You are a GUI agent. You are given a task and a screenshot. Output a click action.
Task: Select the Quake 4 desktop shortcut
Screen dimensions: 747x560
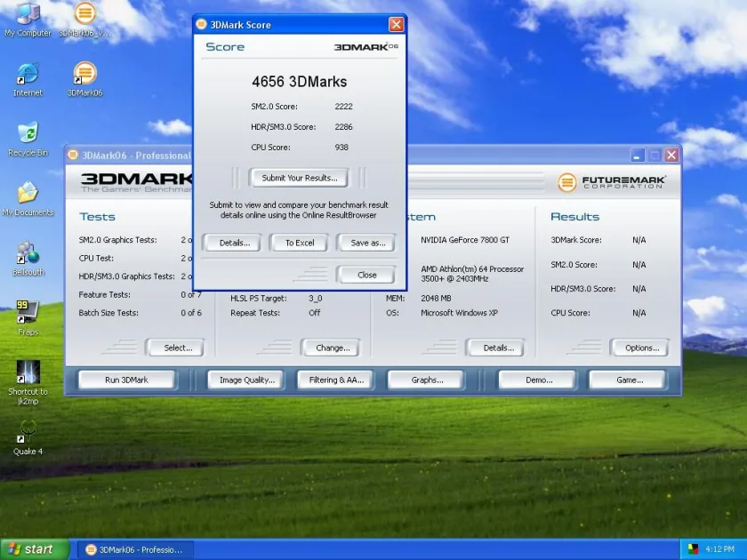(28, 438)
